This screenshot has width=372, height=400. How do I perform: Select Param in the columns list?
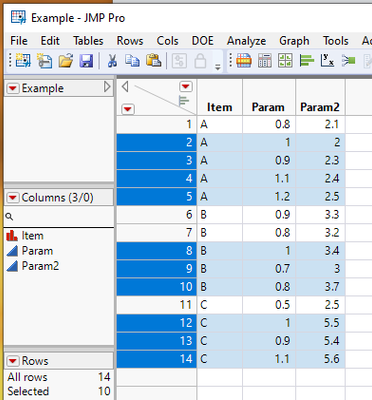[x=37, y=251]
